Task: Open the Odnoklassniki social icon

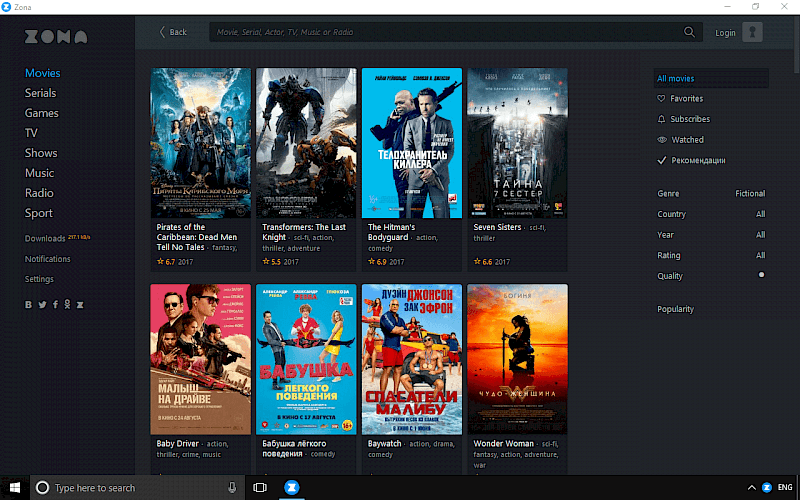Action: click(x=67, y=305)
